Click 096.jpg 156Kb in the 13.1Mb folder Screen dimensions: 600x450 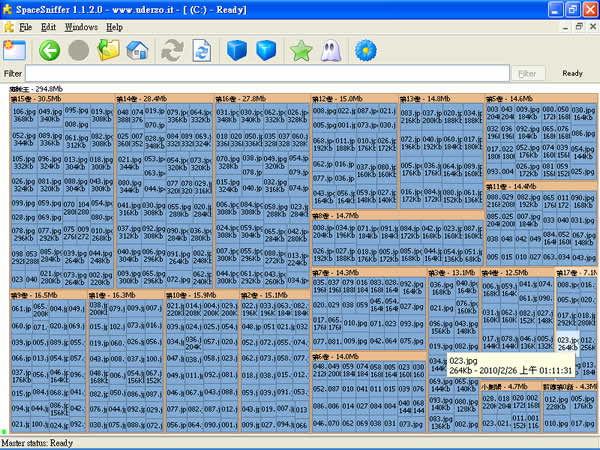coord(441,328)
